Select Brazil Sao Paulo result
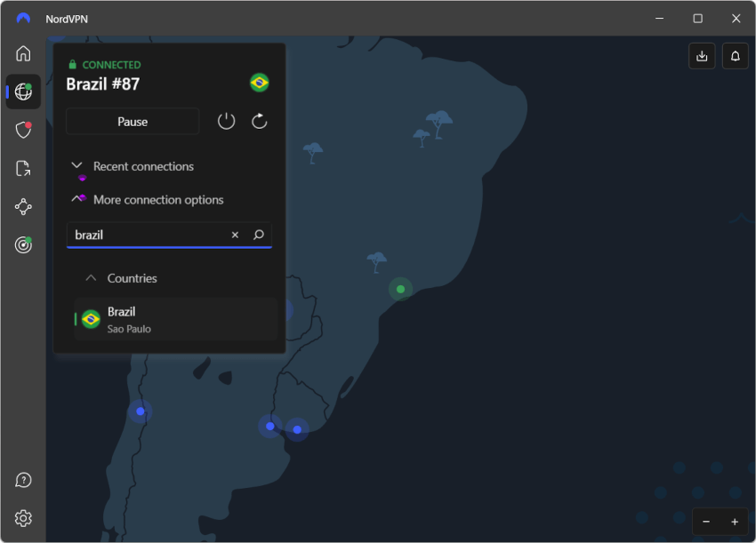 point(176,319)
